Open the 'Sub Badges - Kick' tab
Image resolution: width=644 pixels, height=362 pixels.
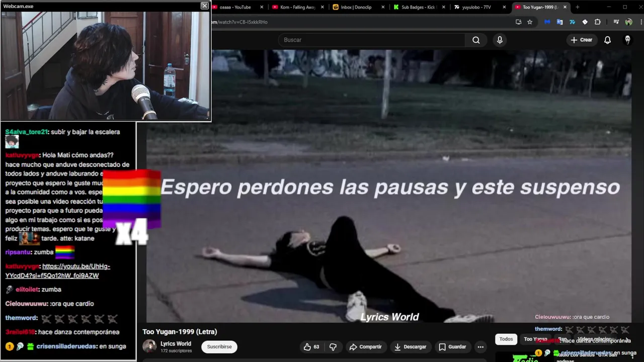coord(417,7)
